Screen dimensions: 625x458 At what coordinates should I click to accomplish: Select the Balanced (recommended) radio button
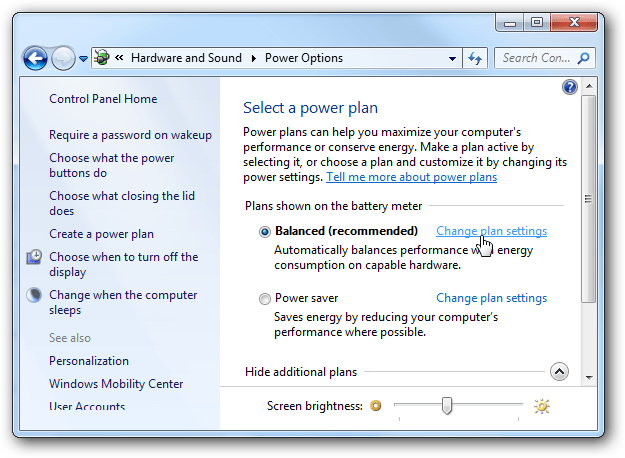tap(265, 232)
